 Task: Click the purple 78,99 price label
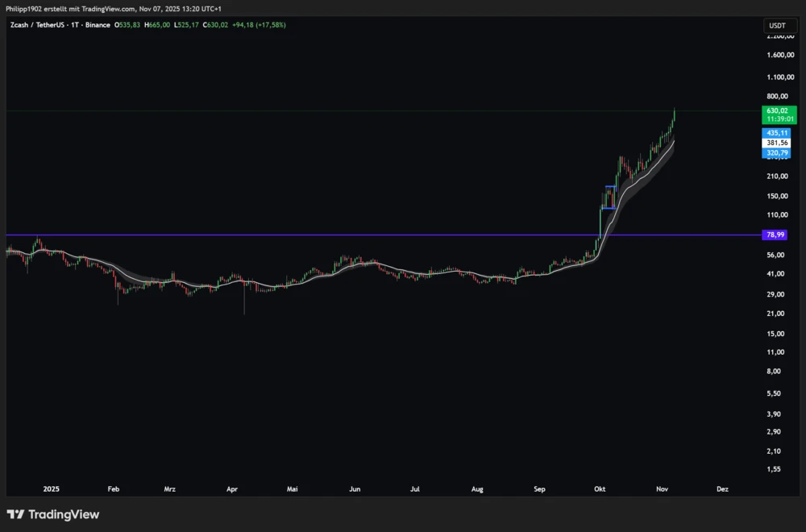coord(774,235)
